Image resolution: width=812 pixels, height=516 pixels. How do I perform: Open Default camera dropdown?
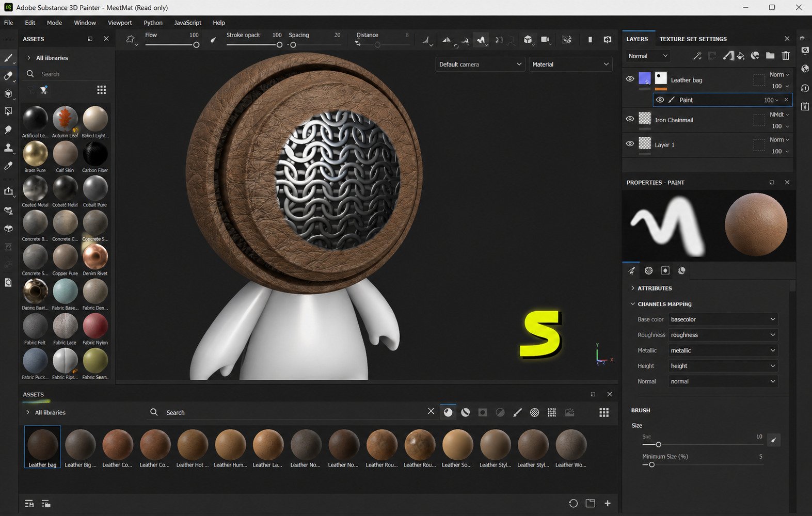tap(480, 64)
